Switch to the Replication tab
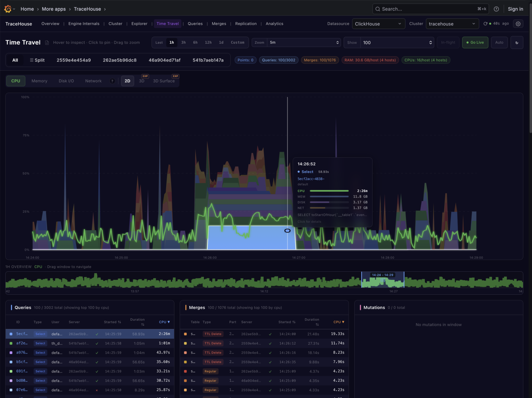This screenshot has height=398, width=532. tap(246, 24)
